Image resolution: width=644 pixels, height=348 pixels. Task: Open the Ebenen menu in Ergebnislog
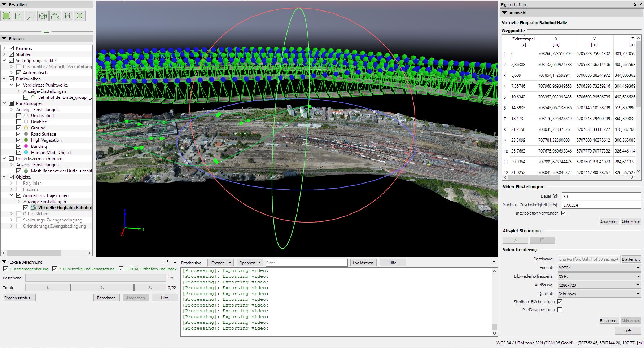(x=220, y=263)
